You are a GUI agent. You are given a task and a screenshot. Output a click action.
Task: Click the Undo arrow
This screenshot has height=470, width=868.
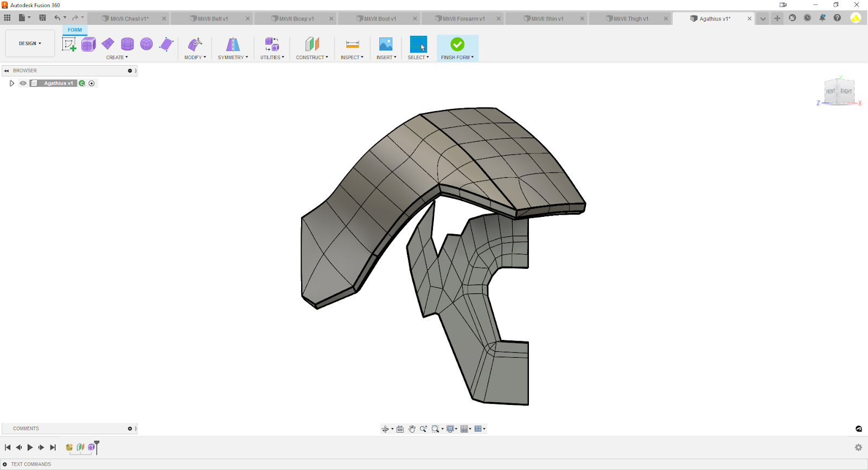(58, 18)
